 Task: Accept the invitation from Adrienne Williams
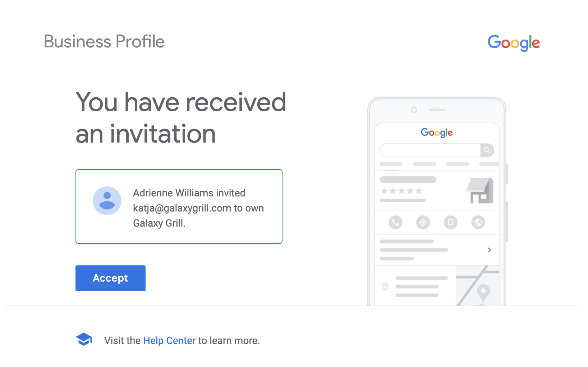[x=110, y=278]
